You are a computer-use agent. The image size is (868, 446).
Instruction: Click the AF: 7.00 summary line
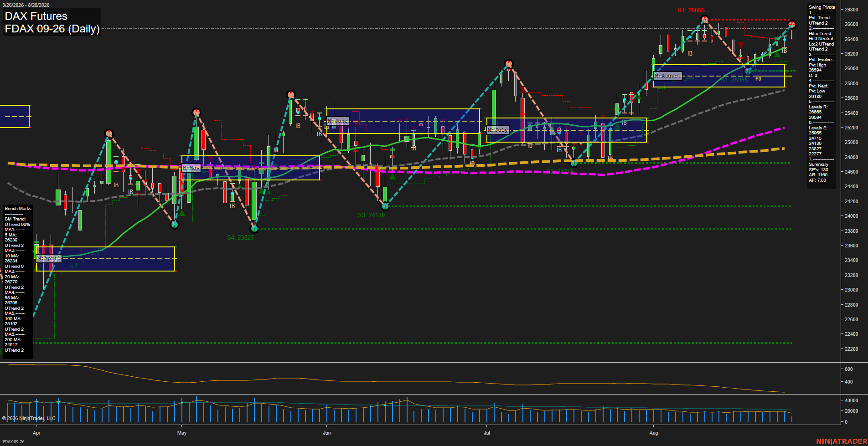coord(817,180)
